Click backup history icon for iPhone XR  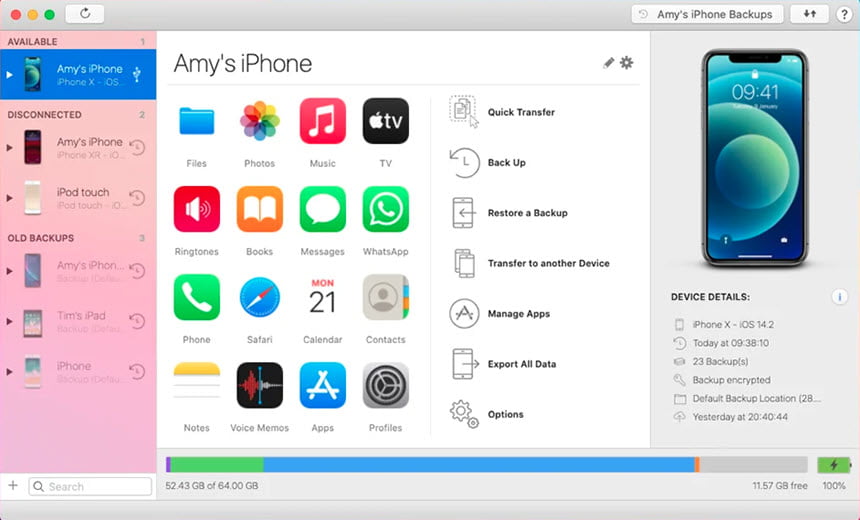tap(137, 147)
